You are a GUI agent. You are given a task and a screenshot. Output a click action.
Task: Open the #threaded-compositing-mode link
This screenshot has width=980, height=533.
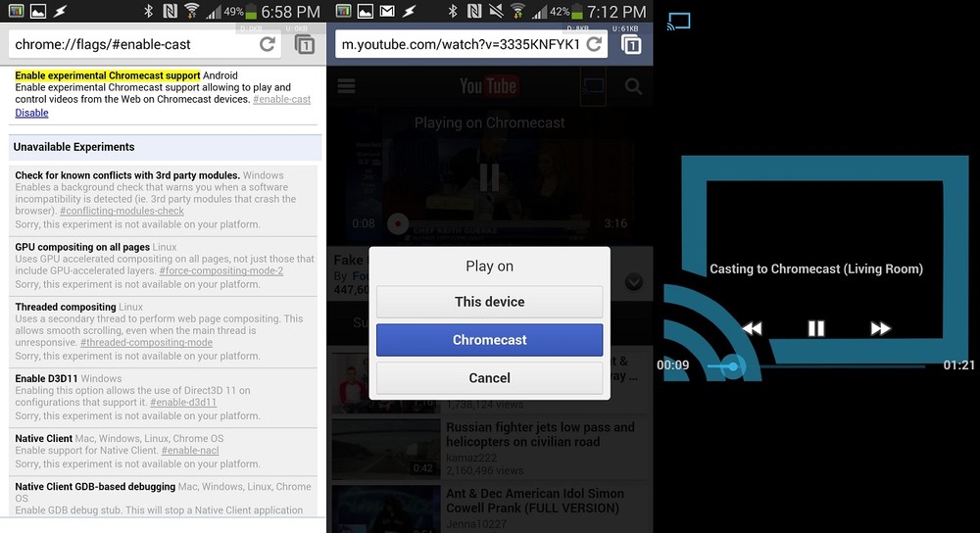pyautogui.click(x=146, y=343)
